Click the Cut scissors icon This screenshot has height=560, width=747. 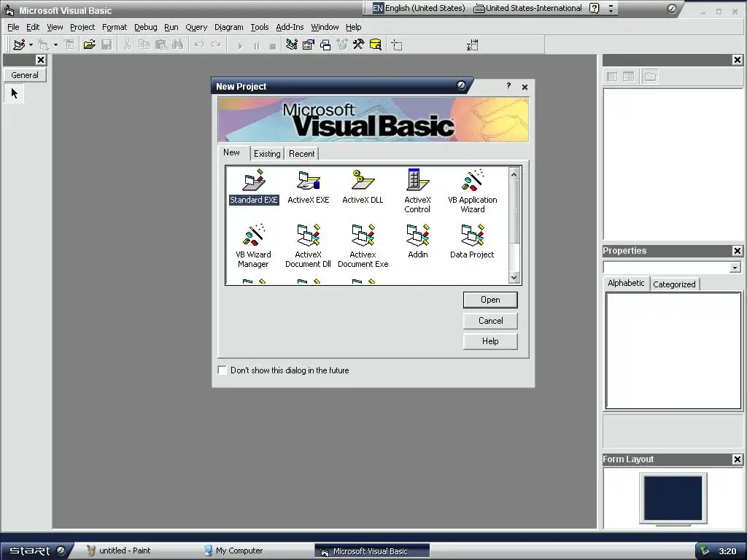(x=127, y=44)
